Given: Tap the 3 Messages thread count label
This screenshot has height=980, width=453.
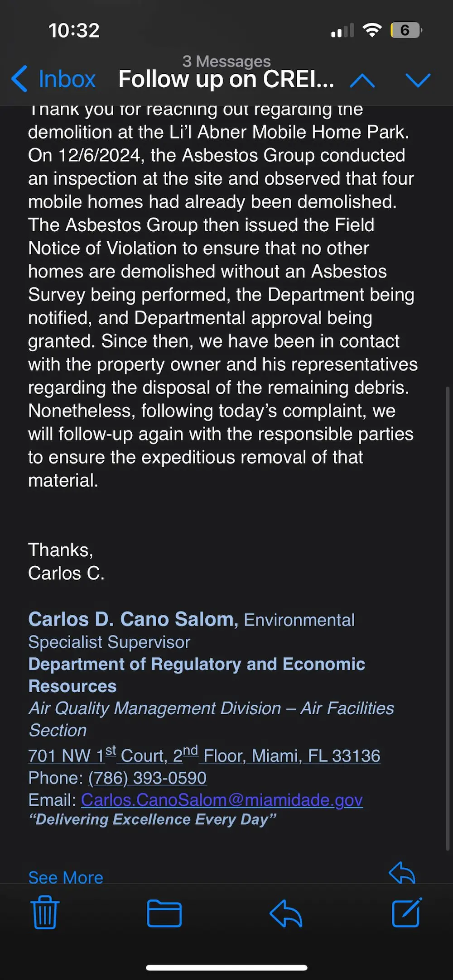Looking at the screenshot, I should 226,61.
